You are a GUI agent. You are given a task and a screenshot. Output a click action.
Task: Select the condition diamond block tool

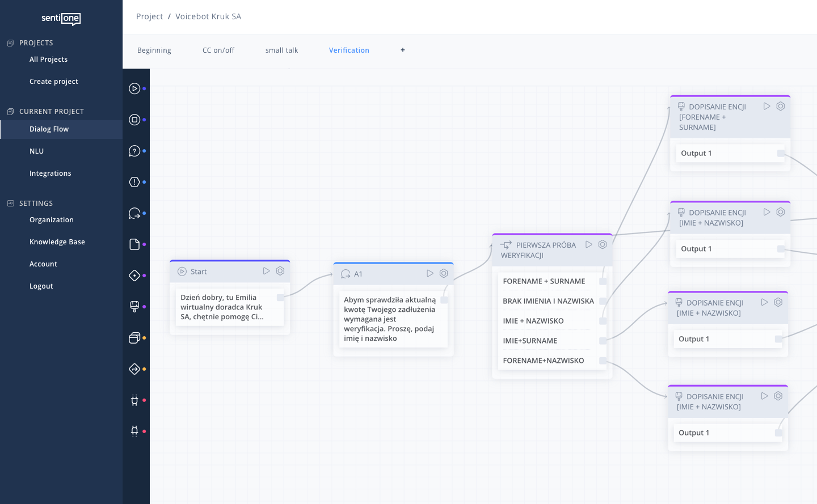pyautogui.click(x=135, y=276)
